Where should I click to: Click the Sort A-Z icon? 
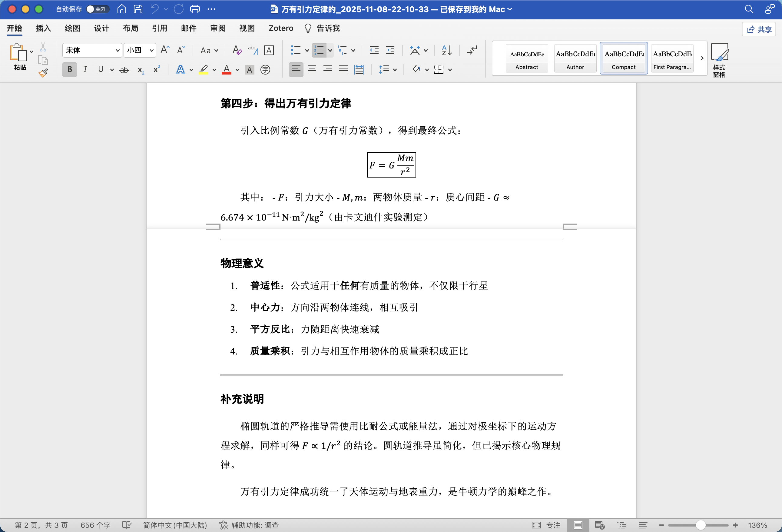(446, 51)
